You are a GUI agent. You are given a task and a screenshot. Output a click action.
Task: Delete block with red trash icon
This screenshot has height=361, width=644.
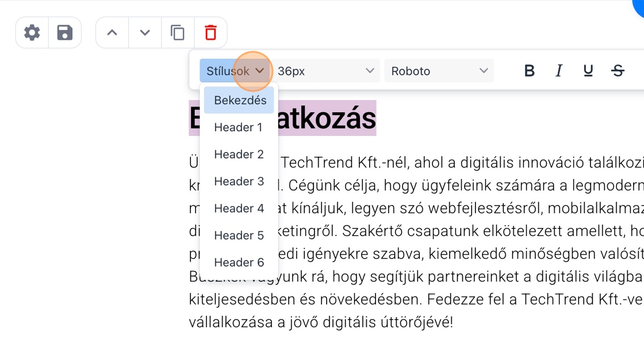(x=210, y=33)
